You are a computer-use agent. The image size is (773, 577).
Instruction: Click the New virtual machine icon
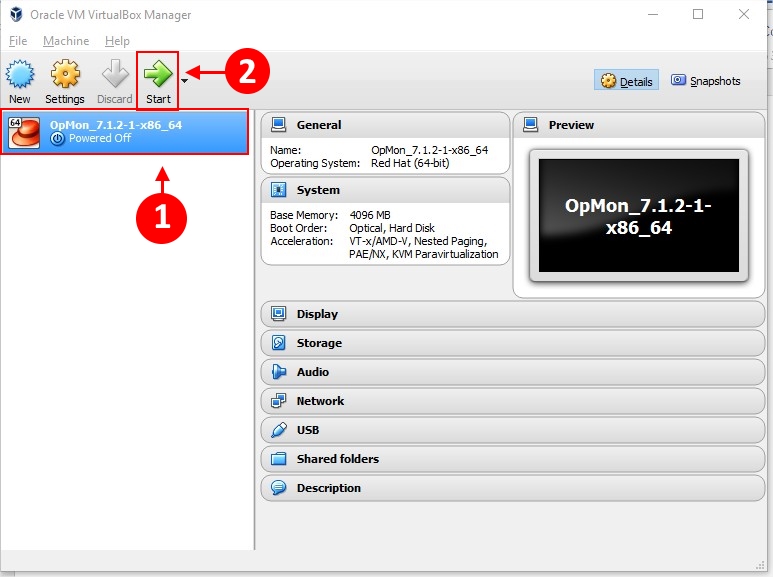point(20,76)
